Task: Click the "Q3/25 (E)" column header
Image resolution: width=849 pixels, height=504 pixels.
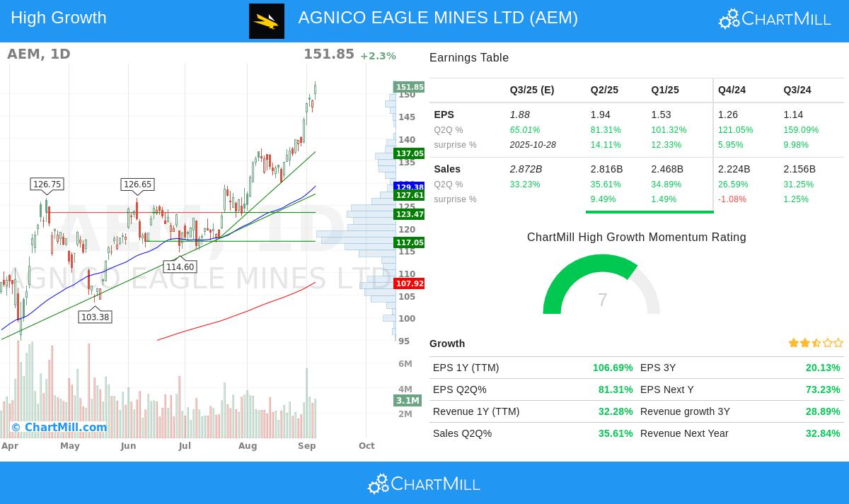Action: pyautogui.click(x=532, y=90)
